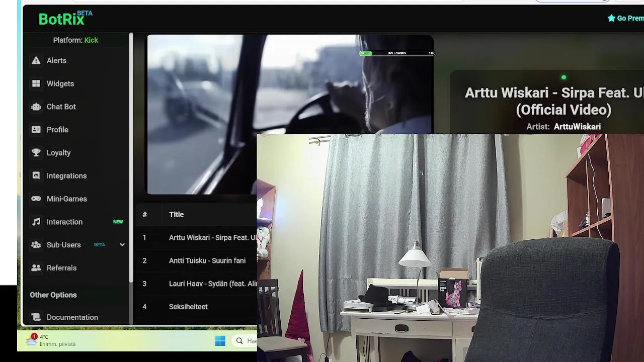The image size is (644, 362).
Task: Open the Profile ID-card icon
Action: pos(36,130)
